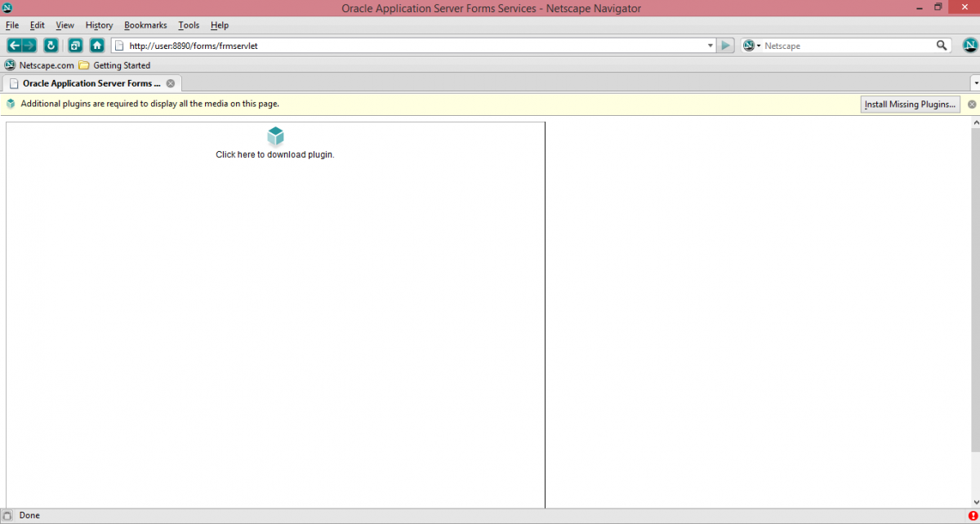The width and height of the screenshot is (980, 524).
Task: Click the Forward navigation arrow
Action: coord(29,46)
